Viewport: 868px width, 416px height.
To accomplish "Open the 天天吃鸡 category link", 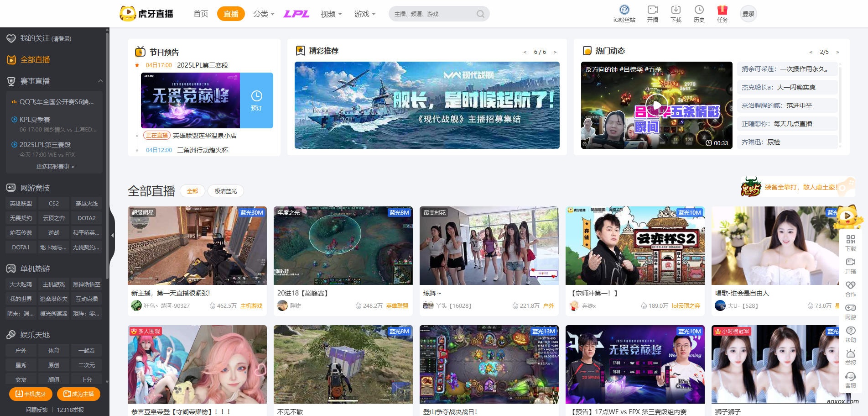I will (x=21, y=284).
